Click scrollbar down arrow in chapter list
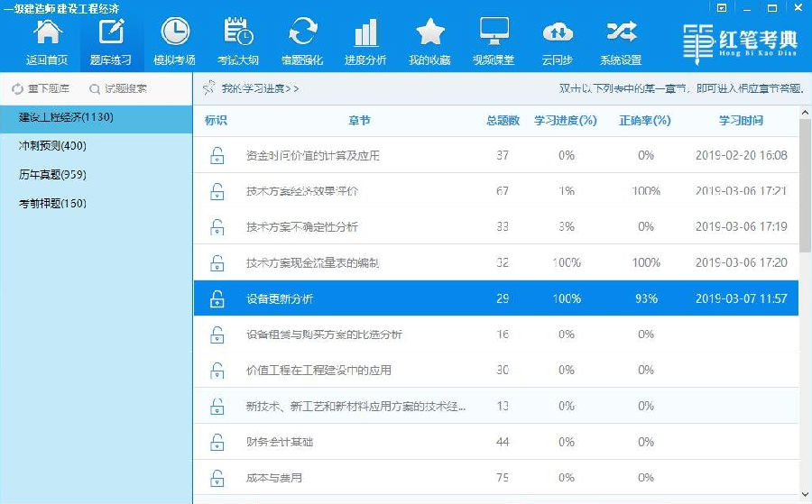This screenshot has height=504, width=812. tap(805, 495)
